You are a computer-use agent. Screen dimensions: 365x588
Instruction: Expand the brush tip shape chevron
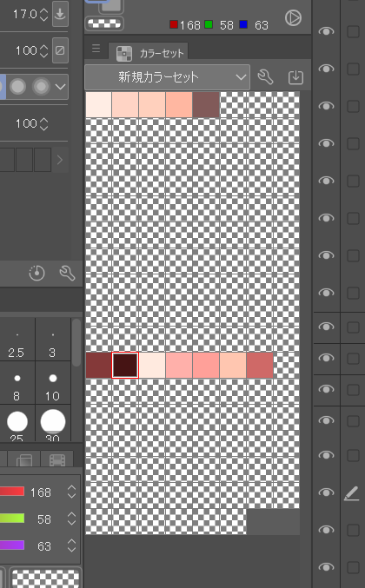[x=60, y=87]
